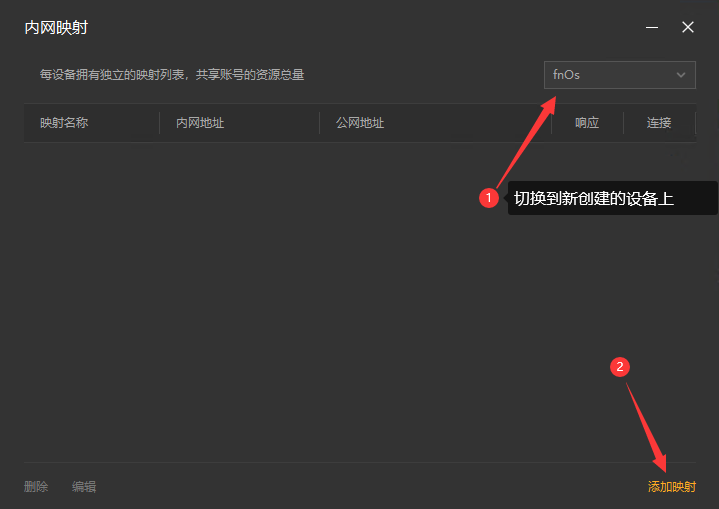The width and height of the screenshot is (719, 509).
Task: Close the 内网映射 window
Action: point(687,28)
